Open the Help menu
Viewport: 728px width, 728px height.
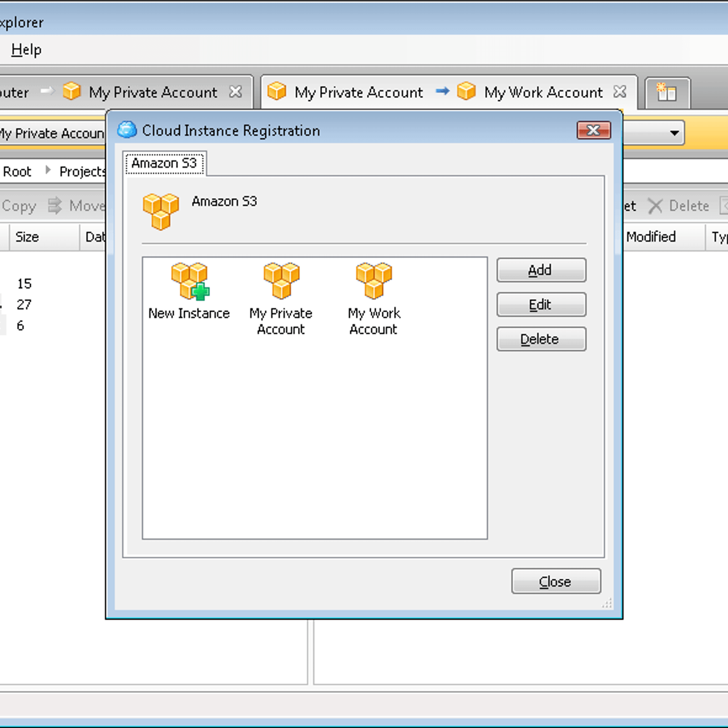click(x=26, y=50)
